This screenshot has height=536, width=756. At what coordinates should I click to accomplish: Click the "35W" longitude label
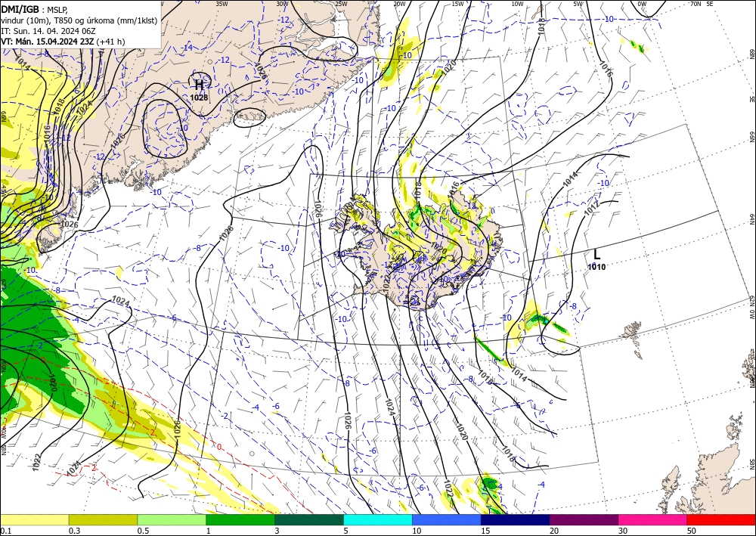pyautogui.click(x=222, y=4)
